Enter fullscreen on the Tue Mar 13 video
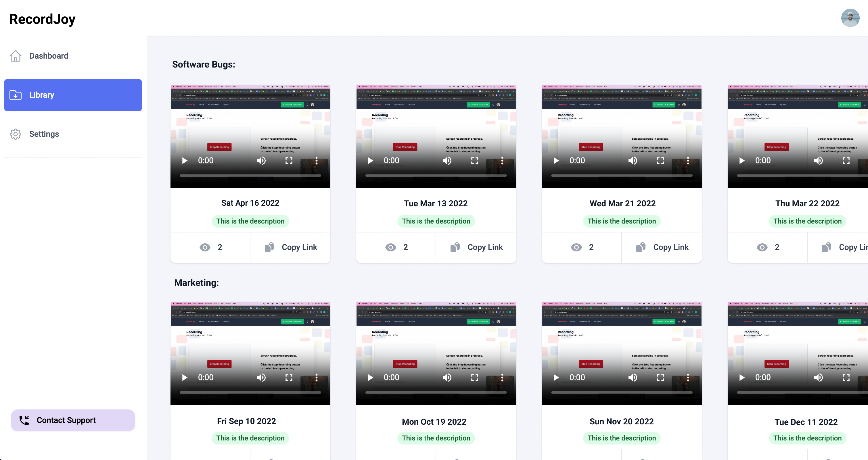Viewport: 868px width, 460px height. (x=474, y=161)
